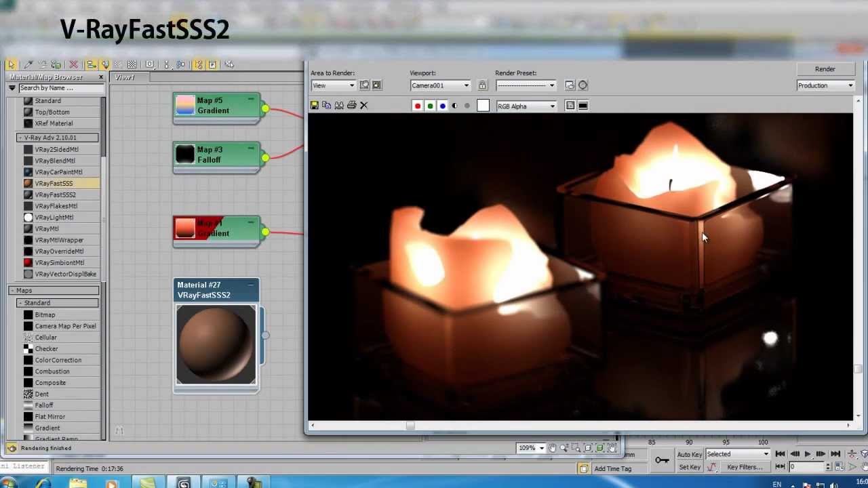Click the Map #3 Falloff node thumbnail

pyautogui.click(x=185, y=155)
